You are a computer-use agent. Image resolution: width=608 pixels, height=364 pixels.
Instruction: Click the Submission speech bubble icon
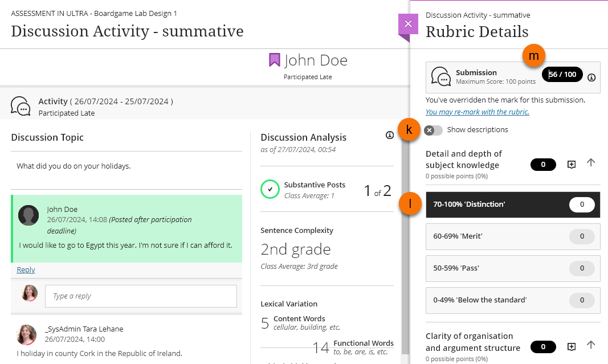point(441,77)
